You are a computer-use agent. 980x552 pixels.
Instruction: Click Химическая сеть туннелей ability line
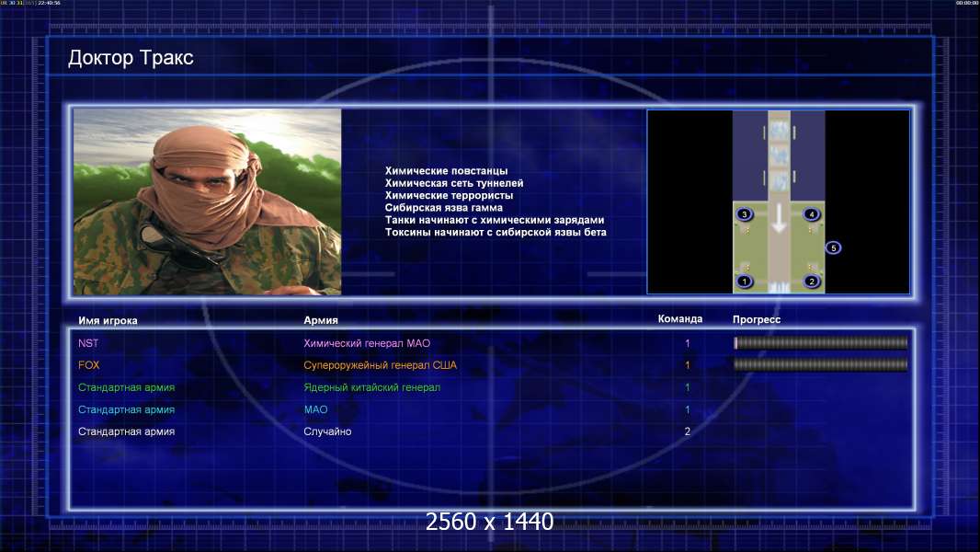(454, 183)
